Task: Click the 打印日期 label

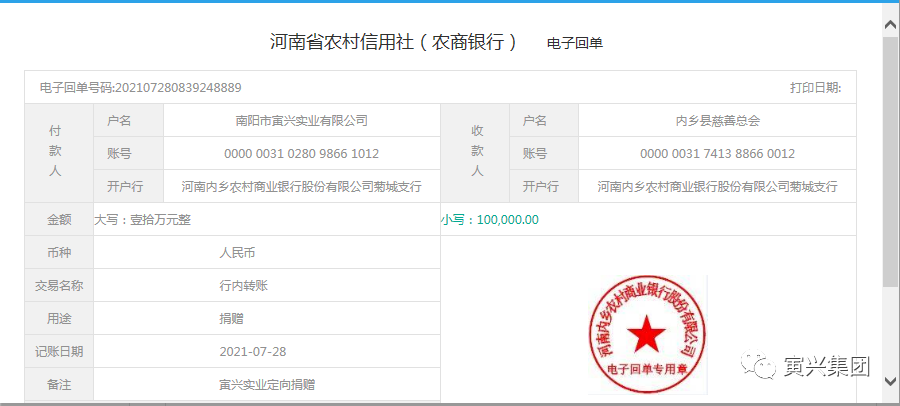Action: (816, 88)
